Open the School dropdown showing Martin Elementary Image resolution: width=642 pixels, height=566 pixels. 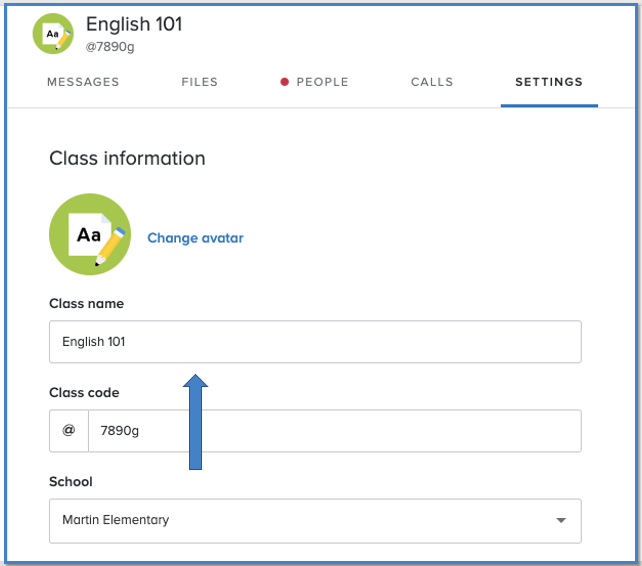click(300, 520)
